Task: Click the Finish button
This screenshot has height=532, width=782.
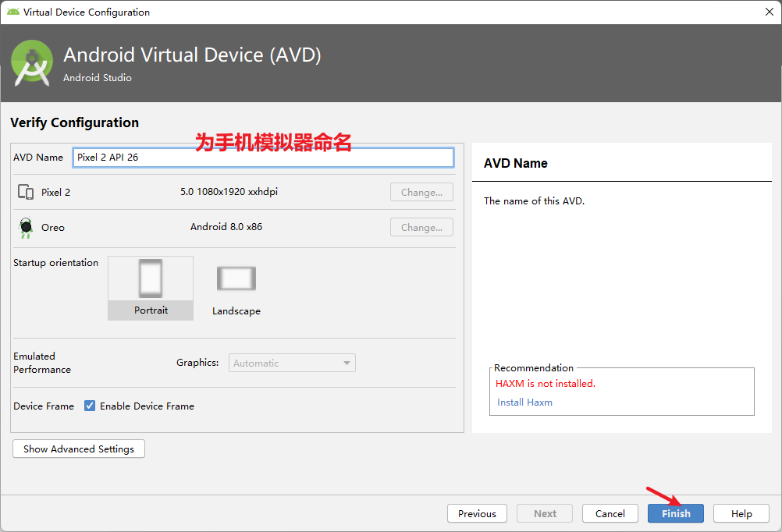Action: coord(675,513)
